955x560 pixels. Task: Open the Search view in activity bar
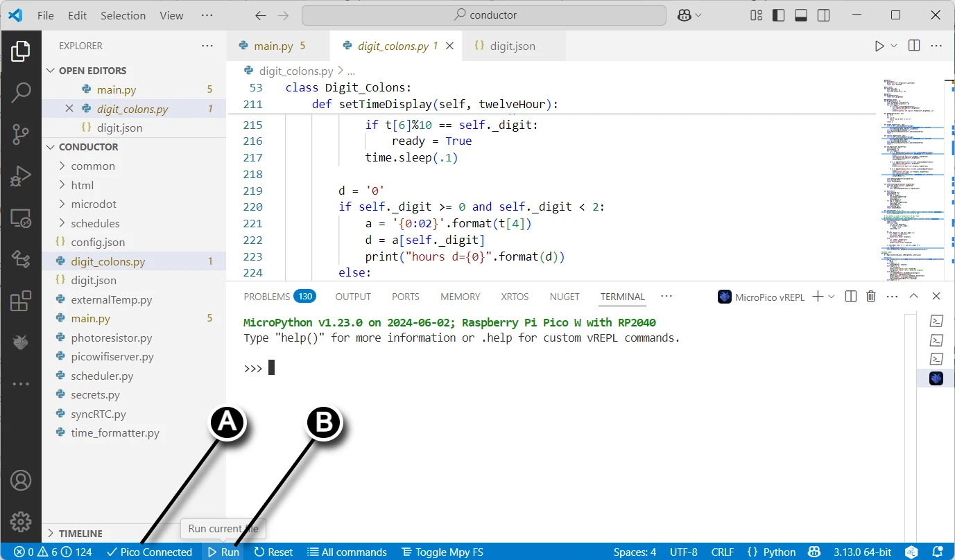21,92
